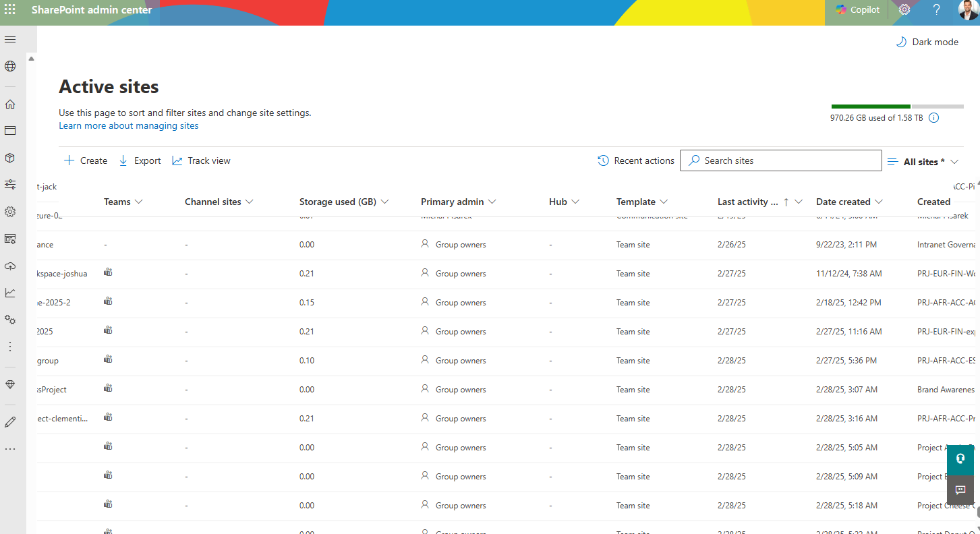
Task: Click the storage usage progress bar
Action: click(x=897, y=106)
